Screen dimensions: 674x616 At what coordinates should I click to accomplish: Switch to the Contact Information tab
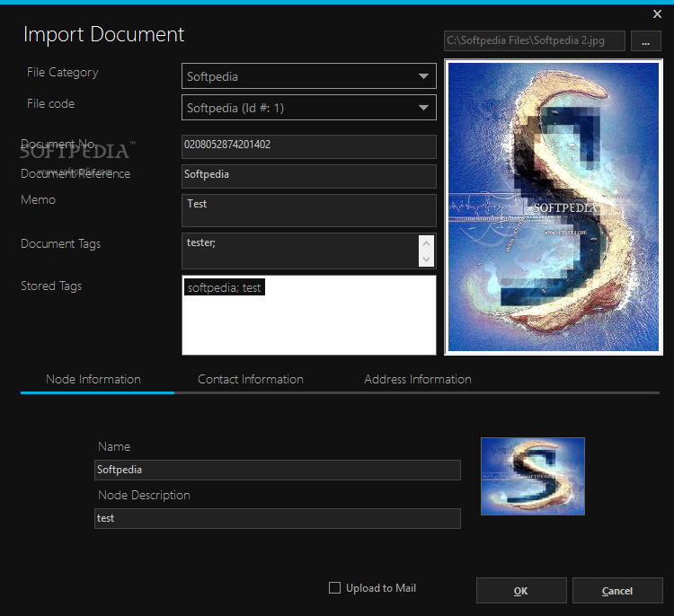251,379
